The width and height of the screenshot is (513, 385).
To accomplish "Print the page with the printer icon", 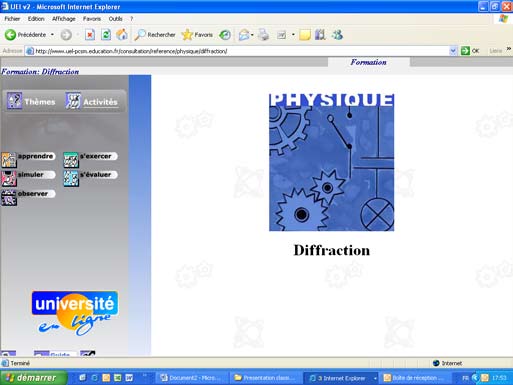I will tap(264, 35).
